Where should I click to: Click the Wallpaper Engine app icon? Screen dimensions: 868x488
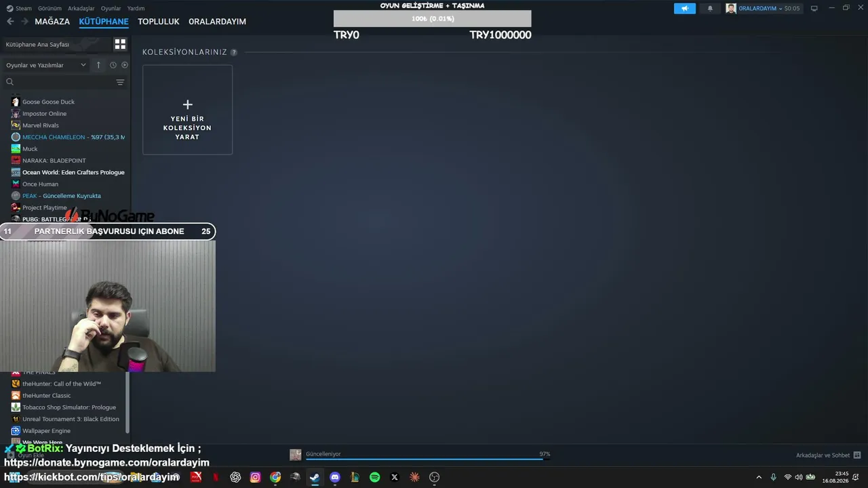16,431
